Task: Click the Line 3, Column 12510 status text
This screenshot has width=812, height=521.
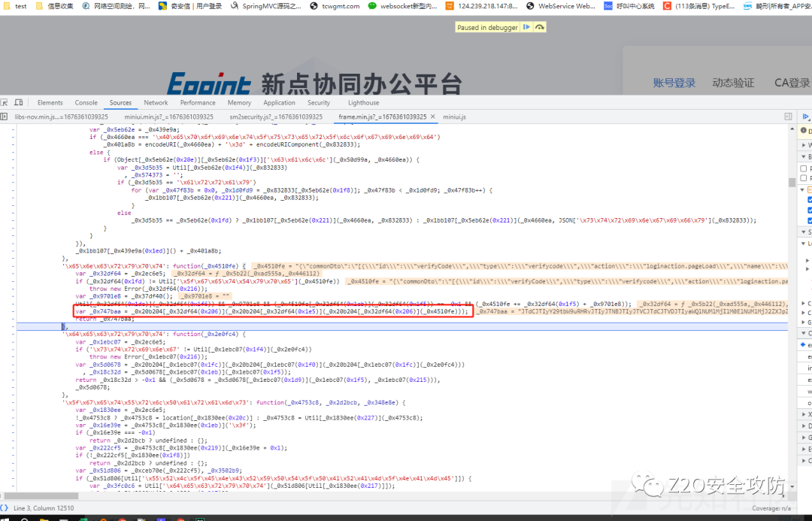Action: pyautogui.click(x=44, y=508)
